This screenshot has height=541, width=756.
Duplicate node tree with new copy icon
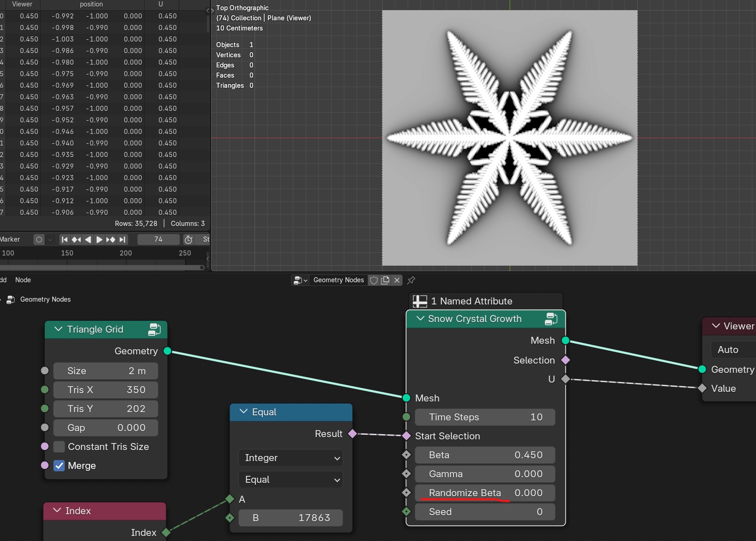coord(385,280)
